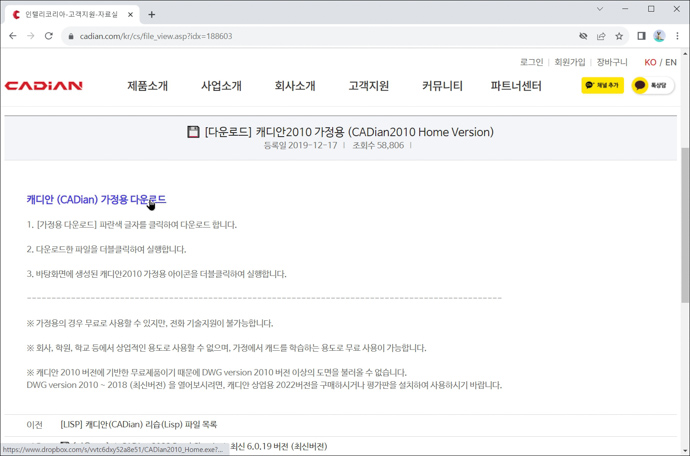Bookmark this page with star icon
This screenshot has height=456, width=690.
pos(619,36)
